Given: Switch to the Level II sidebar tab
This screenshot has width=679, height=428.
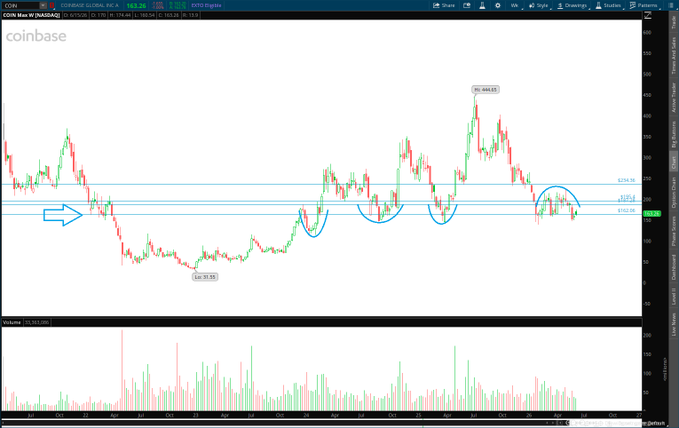Looking at the screenshot, I should 673,296.
